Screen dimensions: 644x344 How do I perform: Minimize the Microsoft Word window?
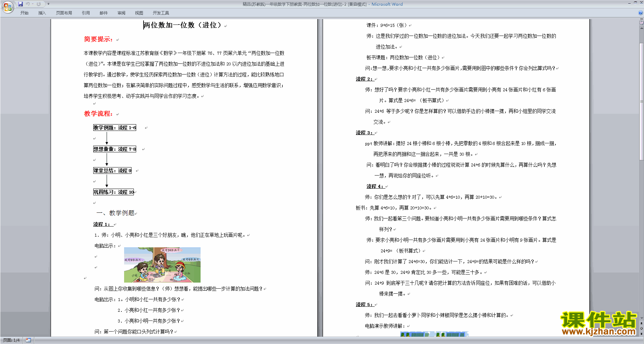(x=629, y=3)
